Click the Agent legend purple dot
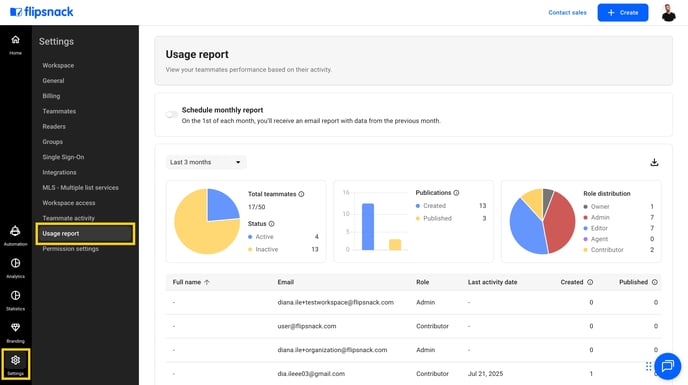Screen dimensions: 688x385 pyautogui.click(x=585, y=239)
